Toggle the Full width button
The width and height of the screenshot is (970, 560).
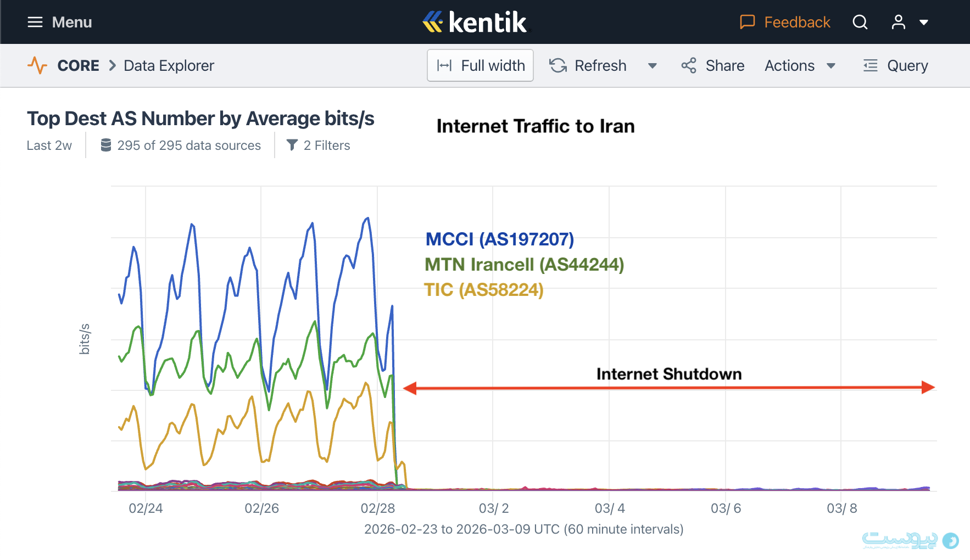coord(480,65)
